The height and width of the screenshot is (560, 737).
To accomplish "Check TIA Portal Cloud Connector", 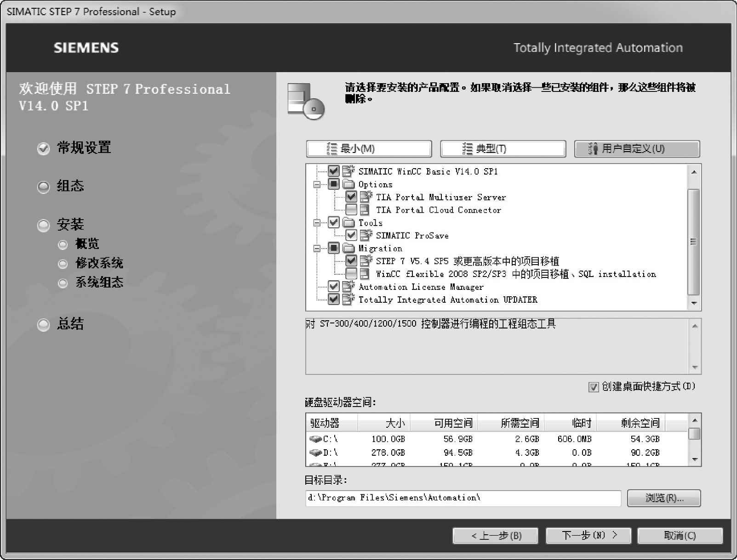I will click(x=351, y=209).
